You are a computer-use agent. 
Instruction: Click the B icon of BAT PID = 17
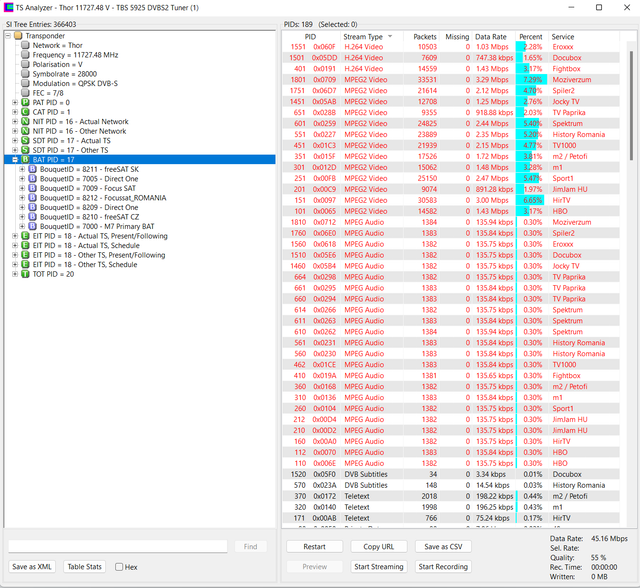click(x=25, y=160)
